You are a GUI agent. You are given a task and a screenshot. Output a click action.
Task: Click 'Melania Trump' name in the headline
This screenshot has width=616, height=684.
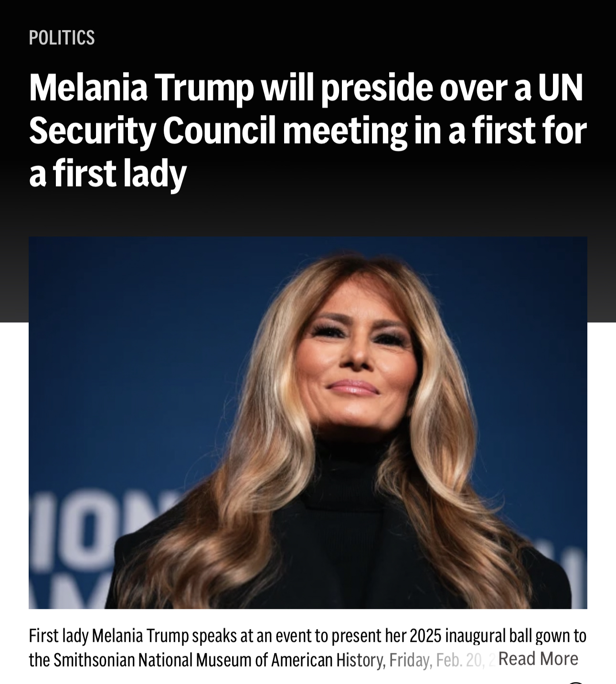tap(141, 88)
